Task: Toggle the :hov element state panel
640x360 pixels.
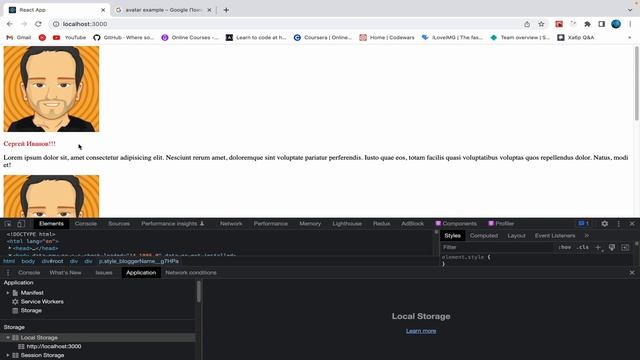Action: [x=564, y=247]
